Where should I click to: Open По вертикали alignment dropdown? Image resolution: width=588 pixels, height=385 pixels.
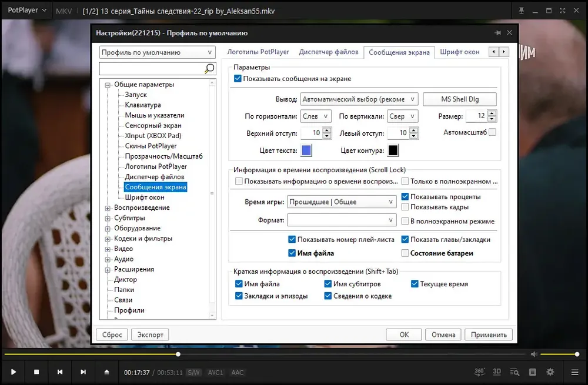click(x=402, y=116)
